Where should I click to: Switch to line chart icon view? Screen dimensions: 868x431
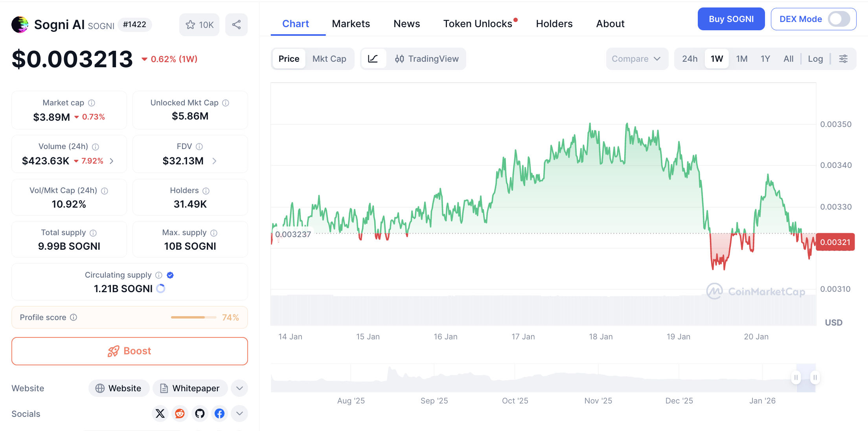(373, 59)
